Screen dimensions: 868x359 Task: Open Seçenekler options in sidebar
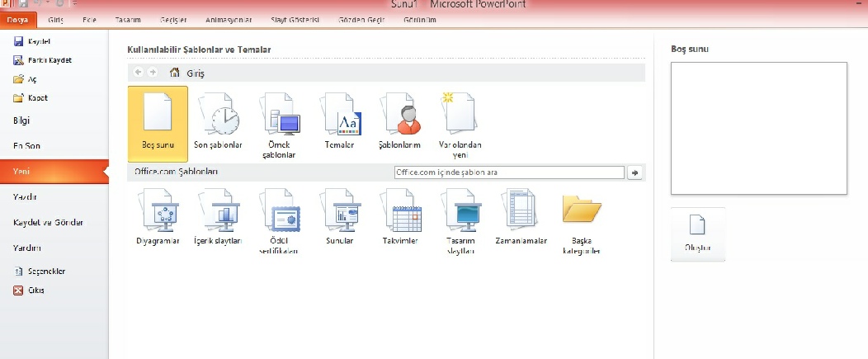pos(40,272)
